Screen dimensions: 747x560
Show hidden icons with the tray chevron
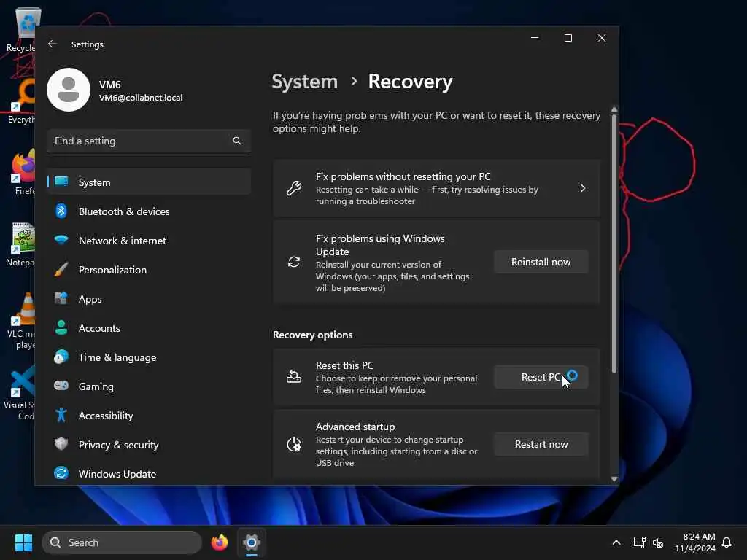616,542
